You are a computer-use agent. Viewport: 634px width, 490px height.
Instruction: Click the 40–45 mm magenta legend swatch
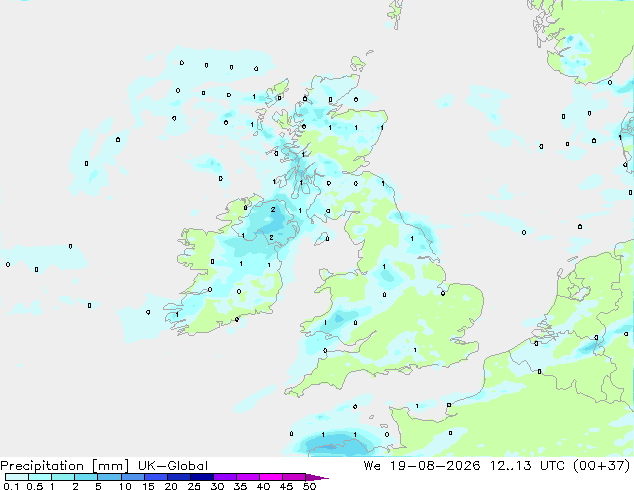tap(271, 477)
